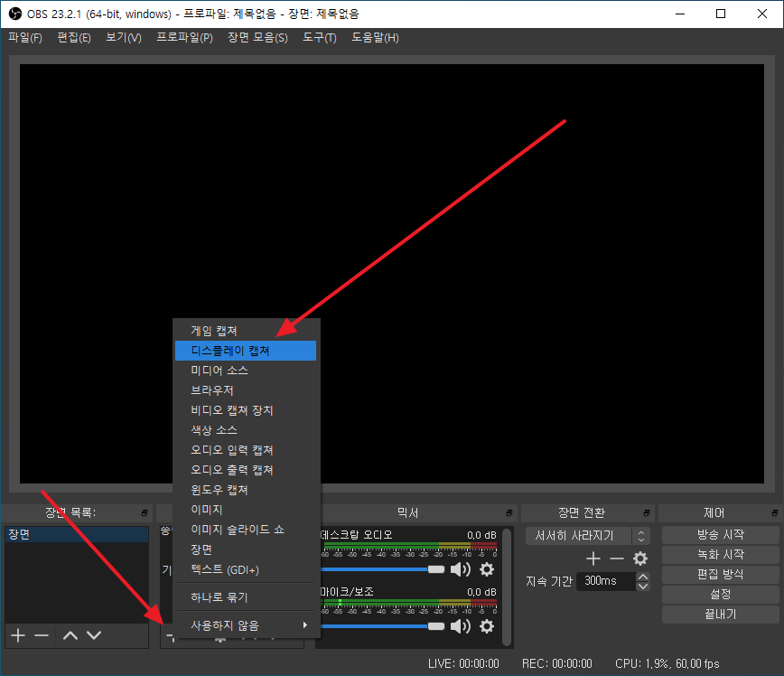The width and height of the screenshot is (784, 676).
Task: Click the black preview canvas
Action: (391, 273)
